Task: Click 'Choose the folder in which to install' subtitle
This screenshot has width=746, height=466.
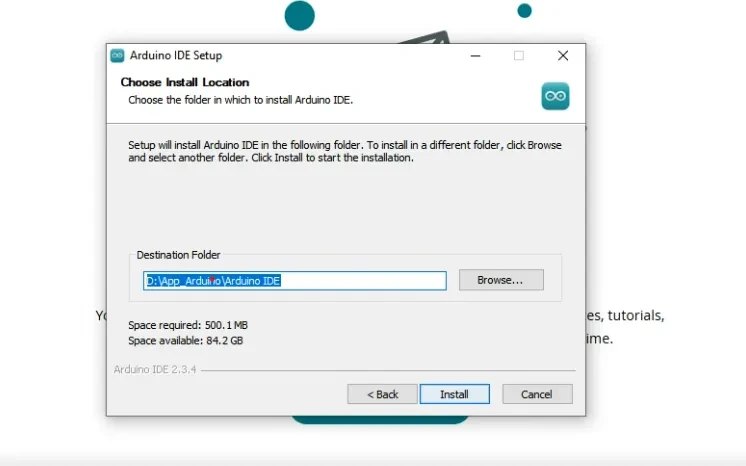Action: point(240,100)
